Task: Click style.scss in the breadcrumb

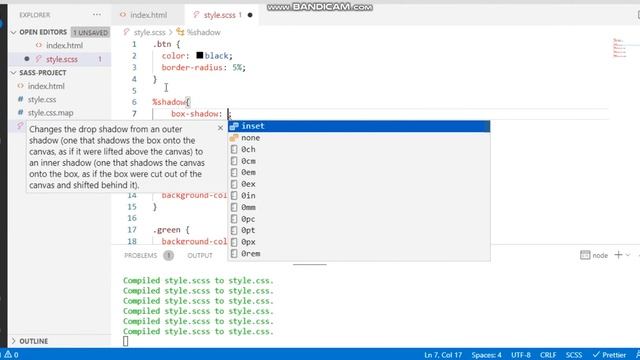Action: coord(149,32)
